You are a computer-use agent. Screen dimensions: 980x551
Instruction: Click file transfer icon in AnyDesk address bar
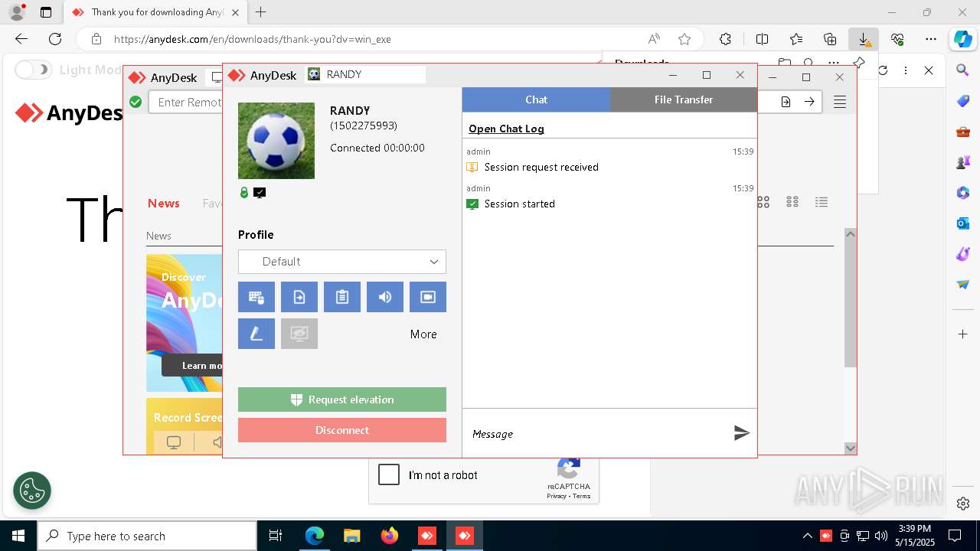786,102
